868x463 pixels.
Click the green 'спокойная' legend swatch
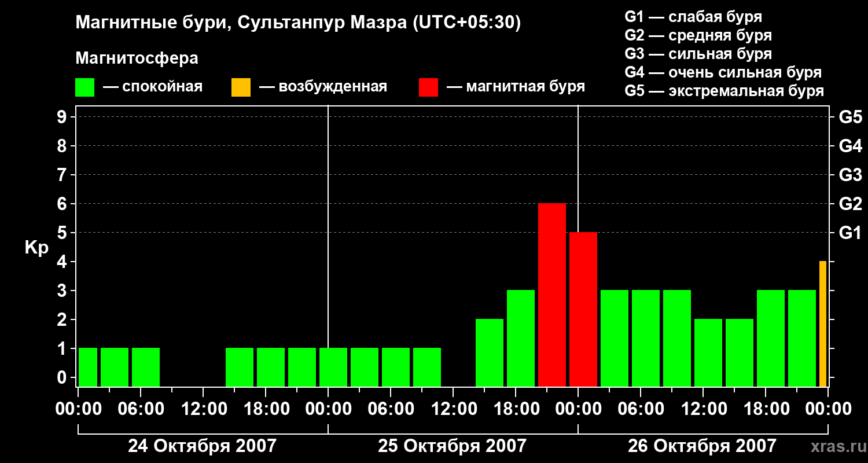click(x=84, y=87)
